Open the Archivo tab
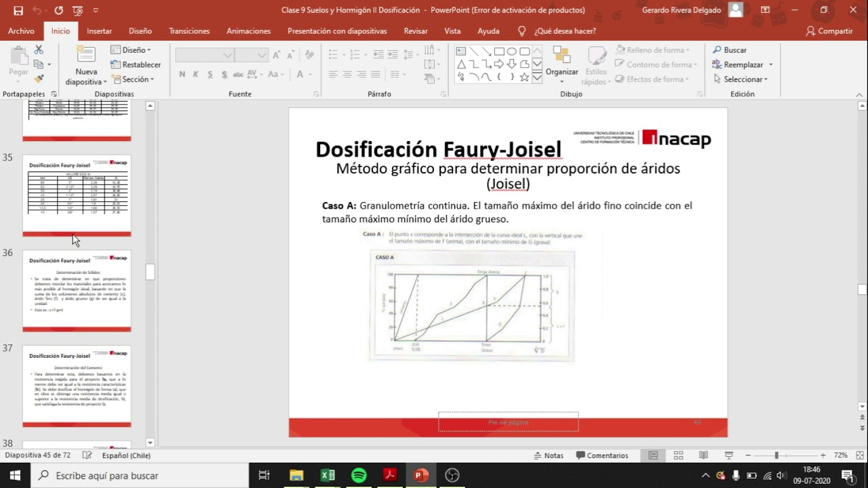The image size is (868, 488). (x=21, y=31)
